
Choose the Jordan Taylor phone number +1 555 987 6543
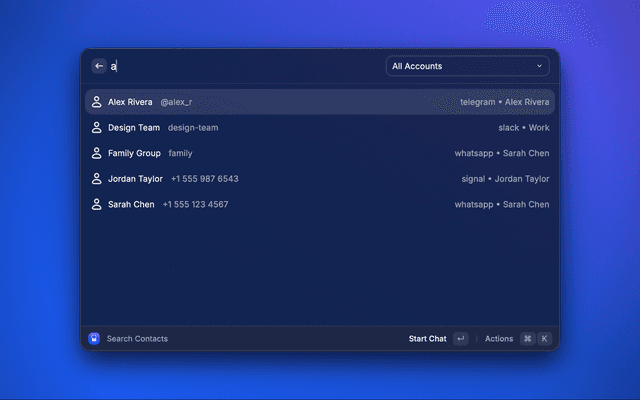(x=204, y=179)
